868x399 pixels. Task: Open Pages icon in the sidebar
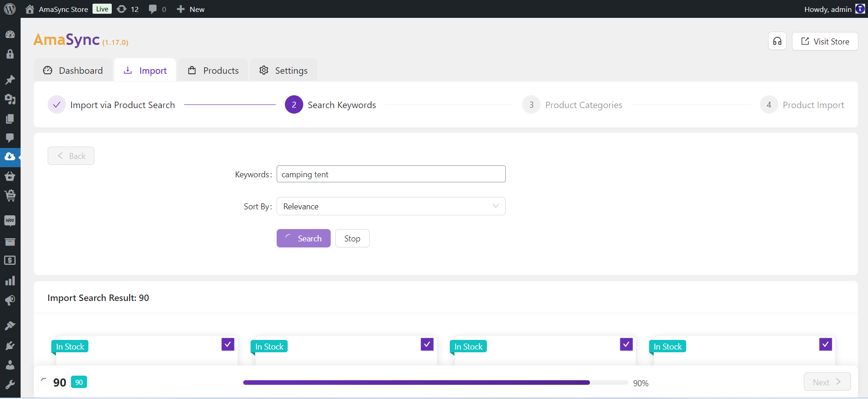(x=10, y=119)
